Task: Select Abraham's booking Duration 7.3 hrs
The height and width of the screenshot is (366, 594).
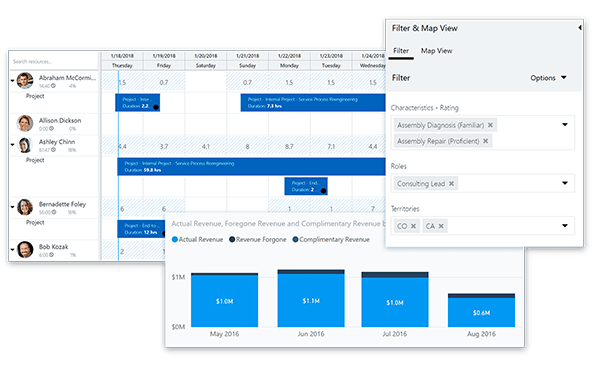Action: pyautogui.click(x=313, y=103)
